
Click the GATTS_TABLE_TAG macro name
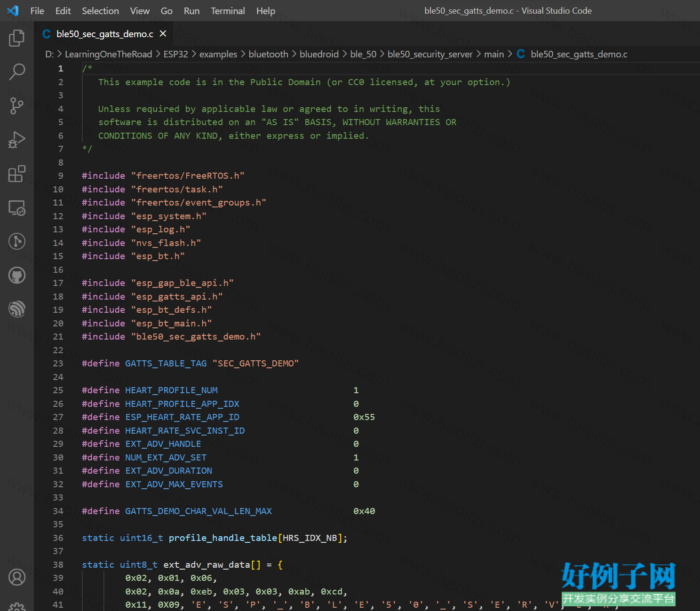click(x=166, y=364)
